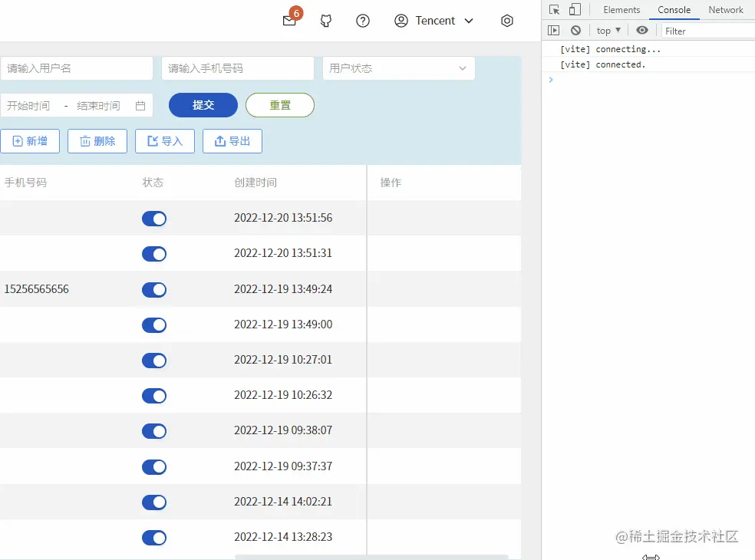Viewport: 755px width, 560px height.
Task: Open the help question-mark icon
Action: tap(363, 21)
